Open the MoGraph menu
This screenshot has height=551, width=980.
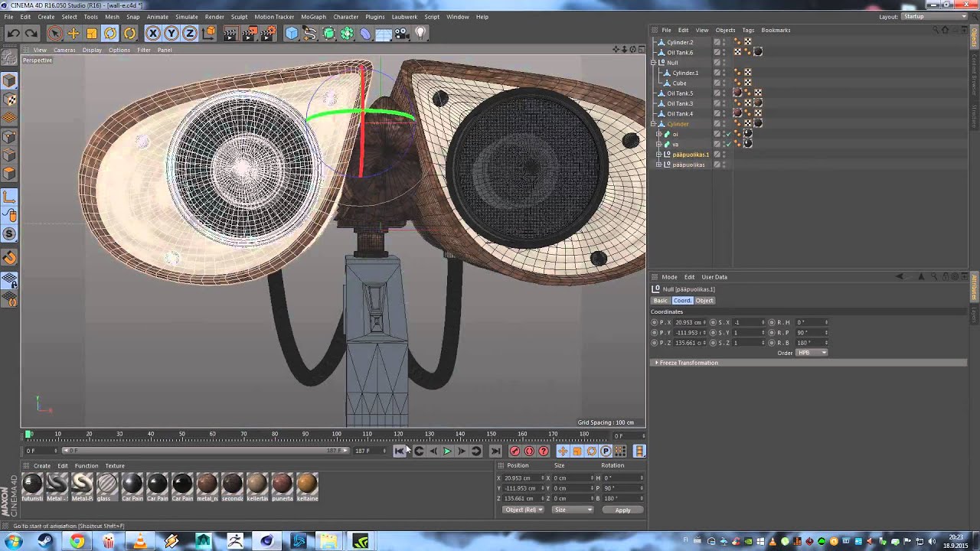coord(313,17)
